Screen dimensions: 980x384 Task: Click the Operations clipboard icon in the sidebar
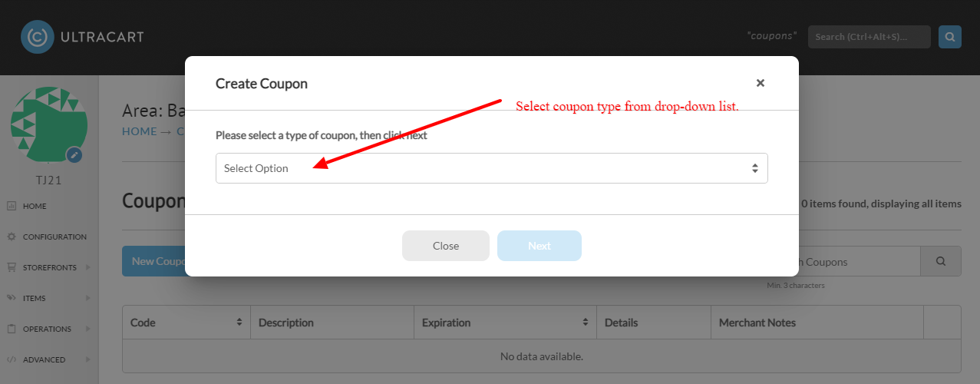(12, 329)
